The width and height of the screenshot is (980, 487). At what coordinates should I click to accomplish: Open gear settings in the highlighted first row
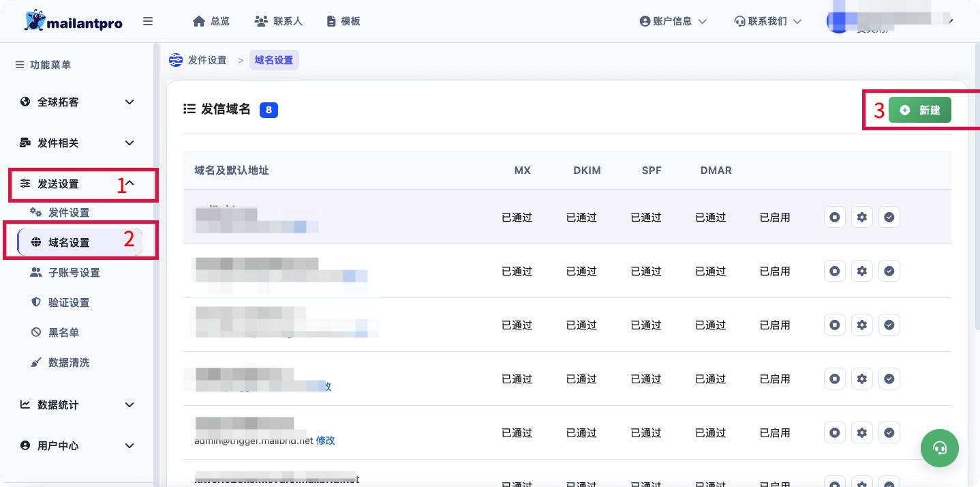[862, 217]
